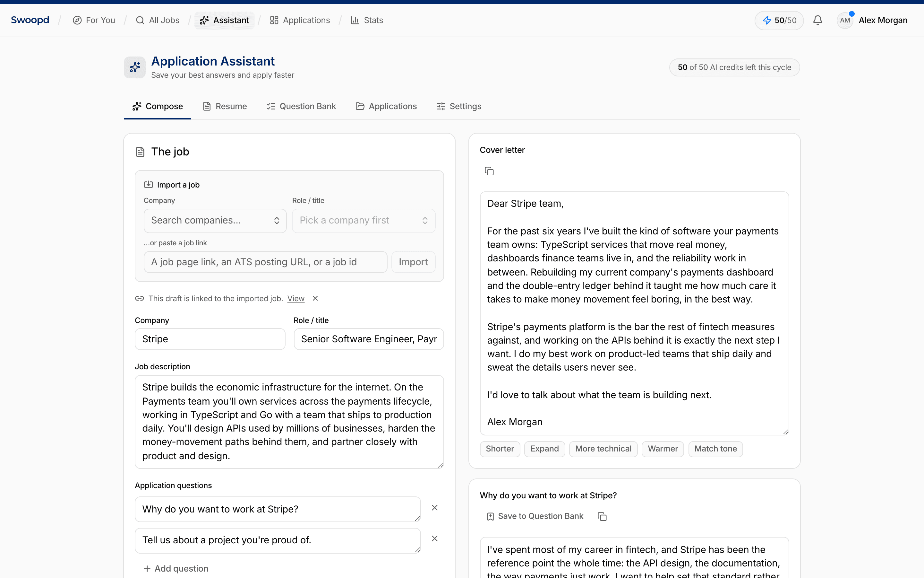Viewport: 924px width, 578px height.
Task: Open Stats in top navigation
Action: [x=366, y=20]
